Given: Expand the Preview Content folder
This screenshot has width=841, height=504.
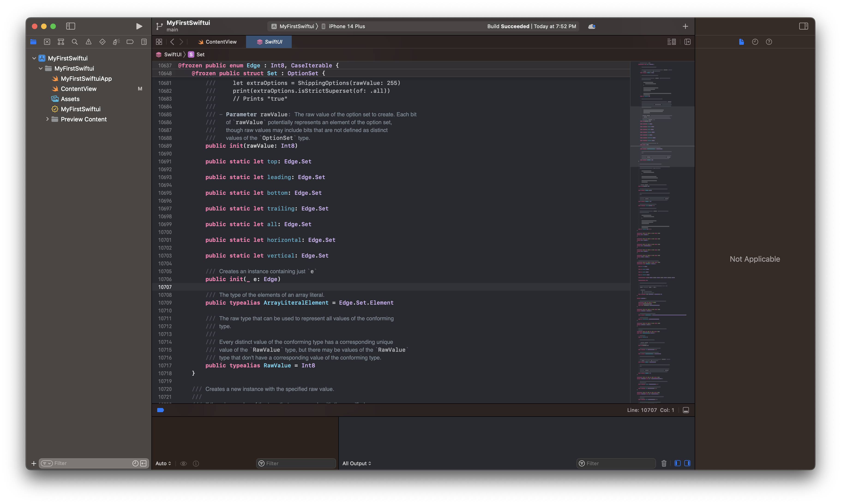Looking at the screenshot, I should pyautogui.click(x=47, y=119).
